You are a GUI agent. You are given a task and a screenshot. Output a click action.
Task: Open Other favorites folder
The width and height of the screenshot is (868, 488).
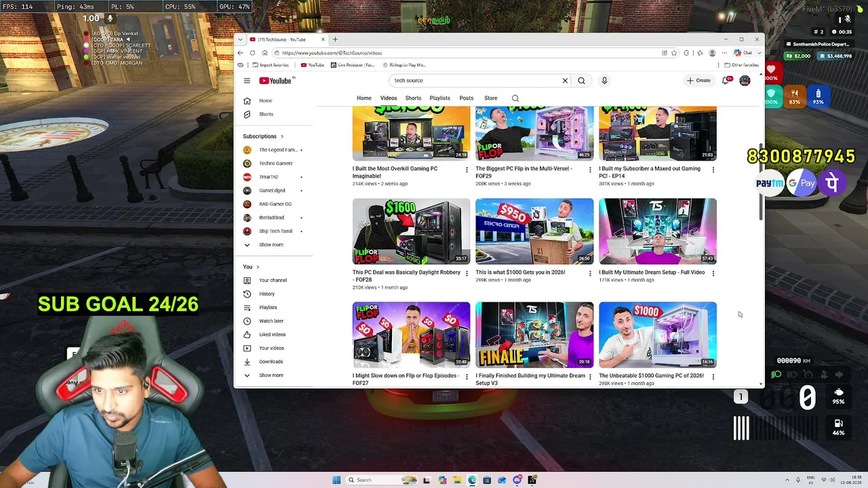click(741, 65)
